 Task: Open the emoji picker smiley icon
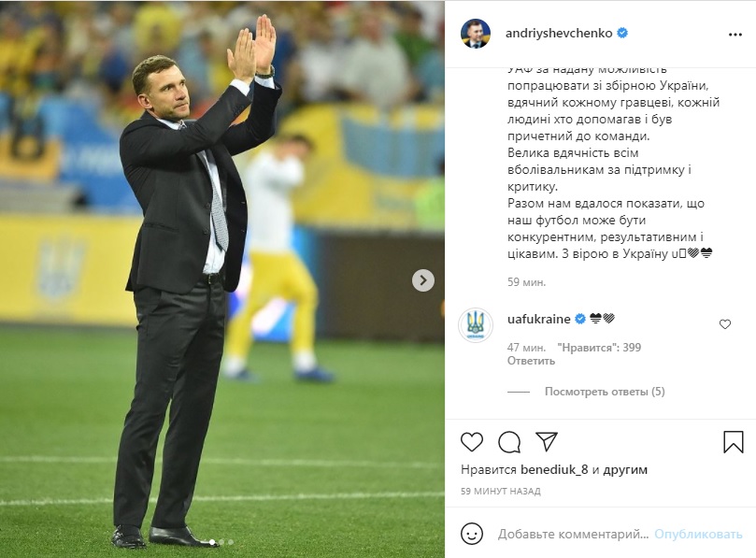tap(472, 534)
